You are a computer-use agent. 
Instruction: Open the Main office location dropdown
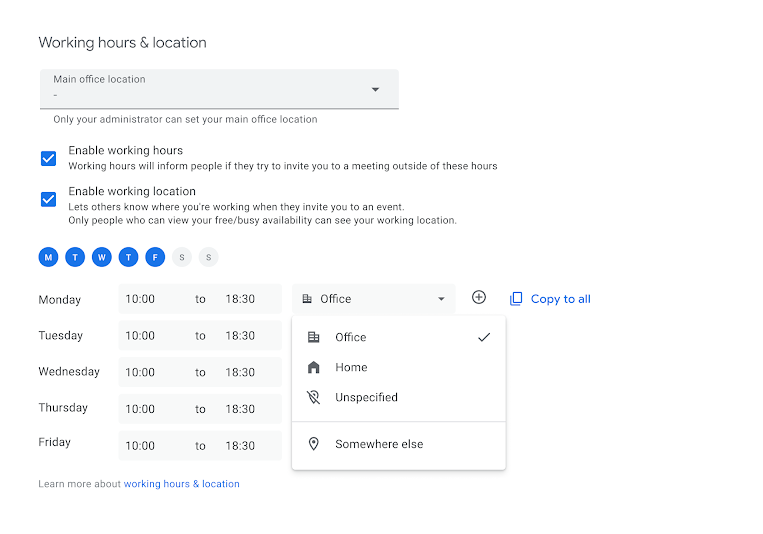tap(219, 89)
